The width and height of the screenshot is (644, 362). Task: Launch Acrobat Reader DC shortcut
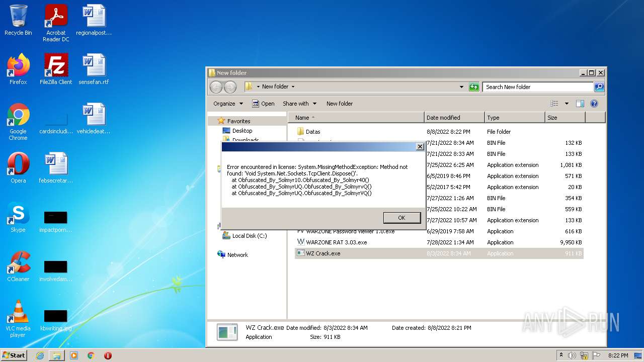[x=56, y=23]
